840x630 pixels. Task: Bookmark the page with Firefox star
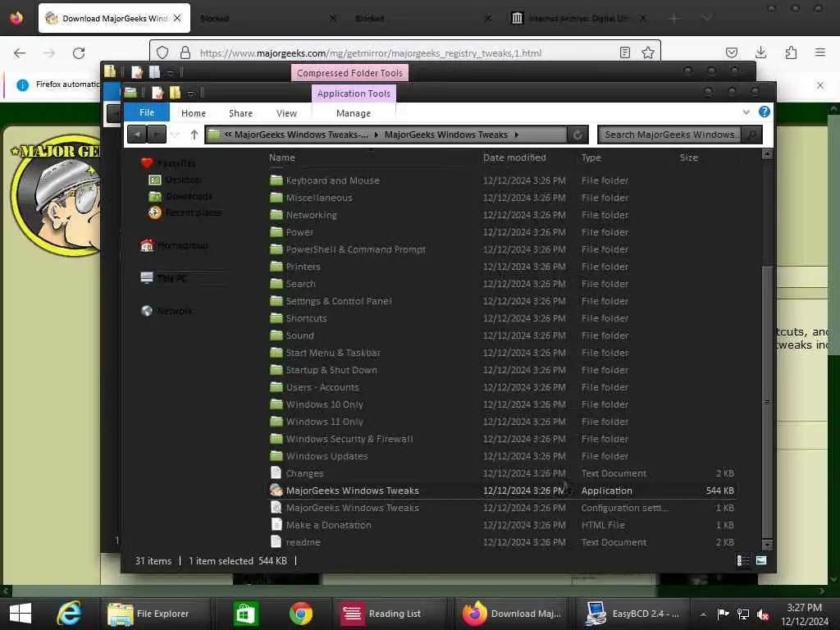pos(648,52)
